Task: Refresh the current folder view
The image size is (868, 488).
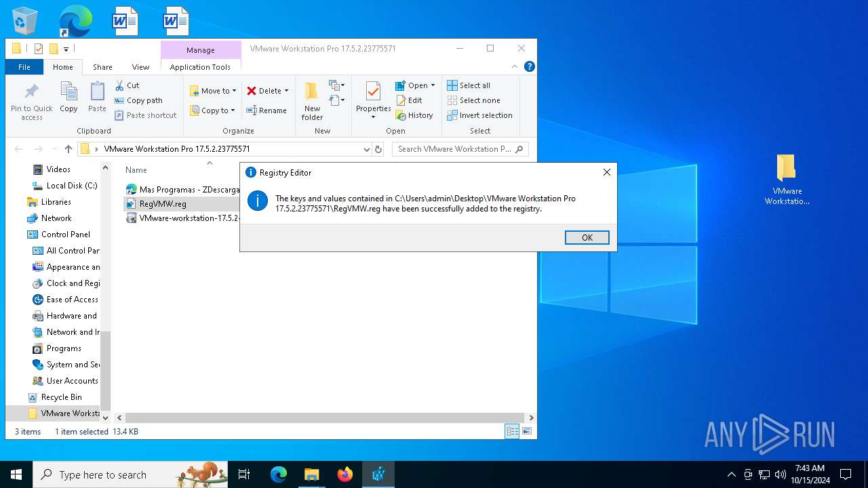Action: (x=378, y=149)
